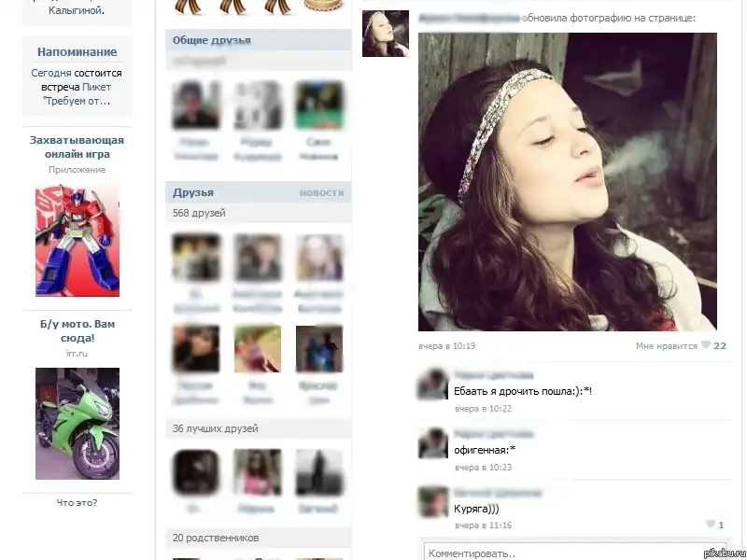Click the green motorcycle ad image

coord(78,423)
